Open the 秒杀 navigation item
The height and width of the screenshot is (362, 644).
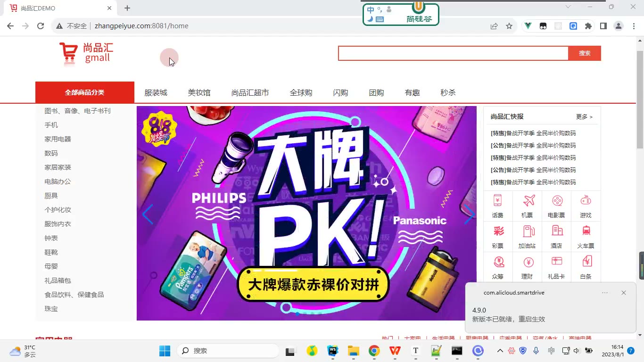point(448,93)
